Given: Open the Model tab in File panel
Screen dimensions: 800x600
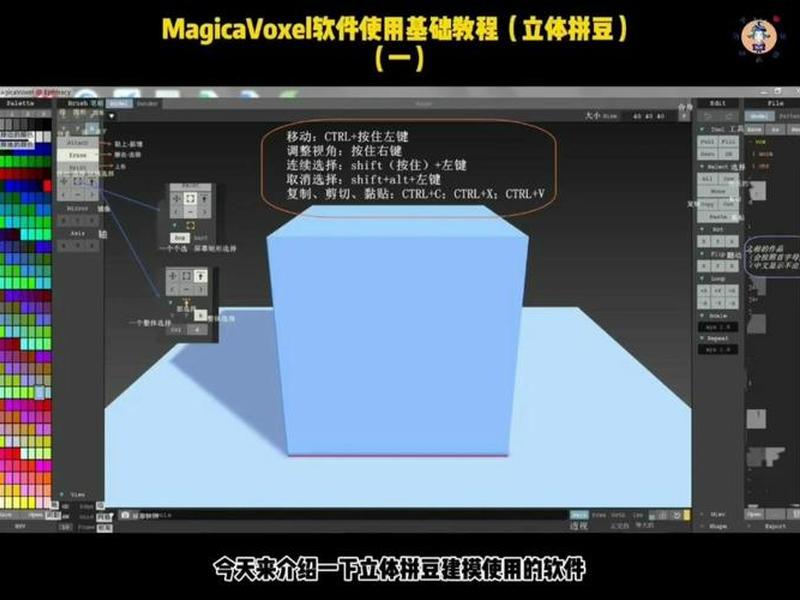Looking at the screenshot, I should [759, 116].
